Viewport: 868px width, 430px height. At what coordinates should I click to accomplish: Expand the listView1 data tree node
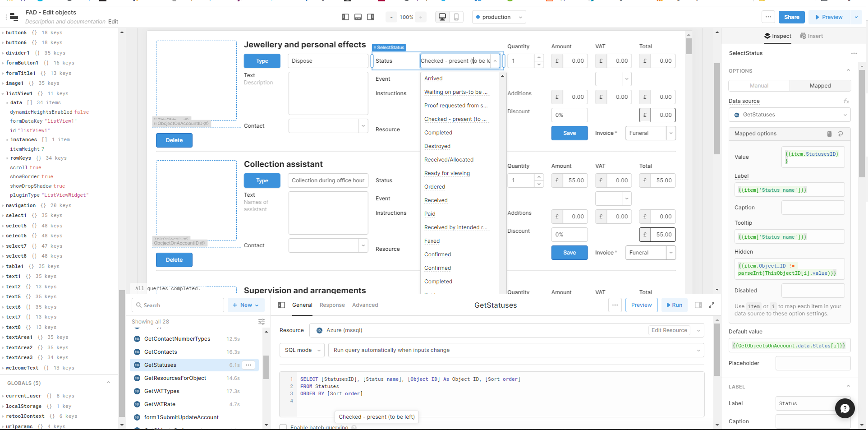point(7,103)
